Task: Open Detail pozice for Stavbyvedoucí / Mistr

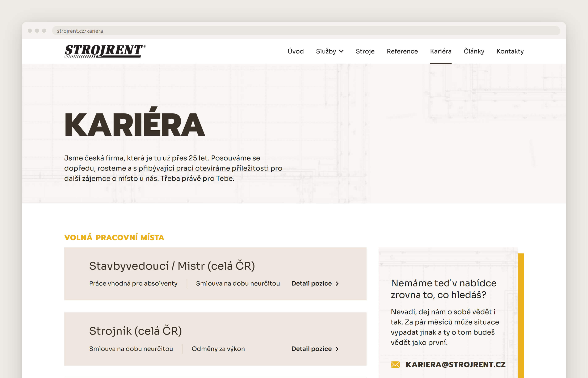Action: coord(311,283)
